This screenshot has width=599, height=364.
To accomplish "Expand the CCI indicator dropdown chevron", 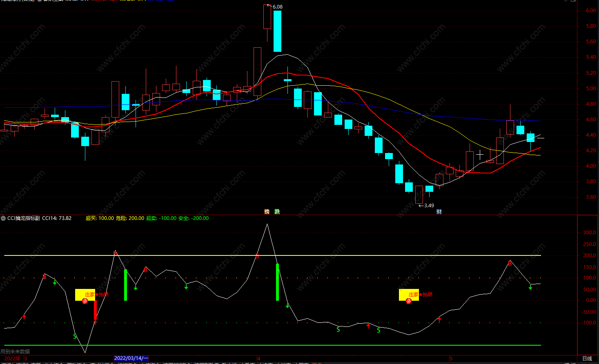I will point(3,218).
